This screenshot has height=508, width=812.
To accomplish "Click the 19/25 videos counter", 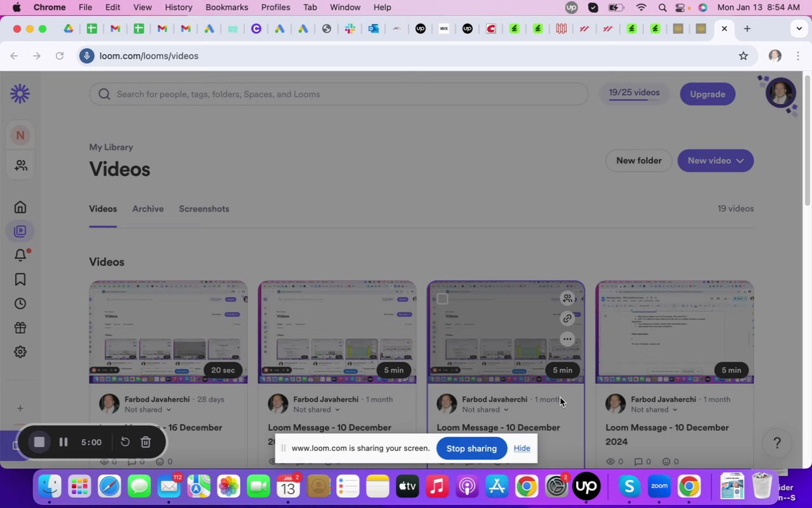I will (634, 93).
